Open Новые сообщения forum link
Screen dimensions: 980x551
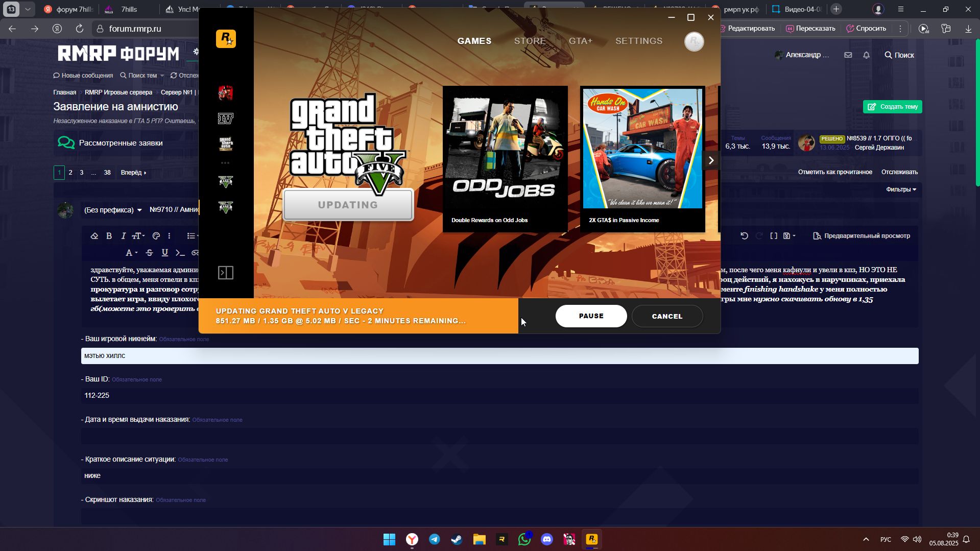[x=83, y=76]
